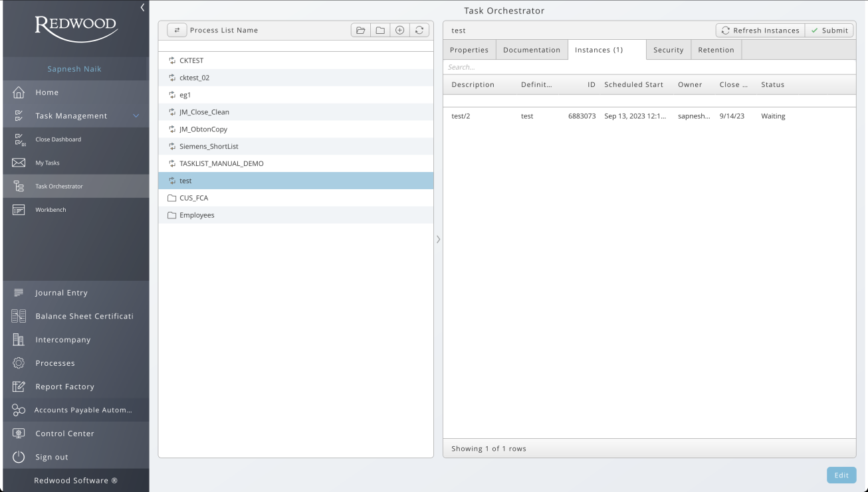Click the Processes menu label
Viewport: 868px width, 492px height.
click(55, 363)
